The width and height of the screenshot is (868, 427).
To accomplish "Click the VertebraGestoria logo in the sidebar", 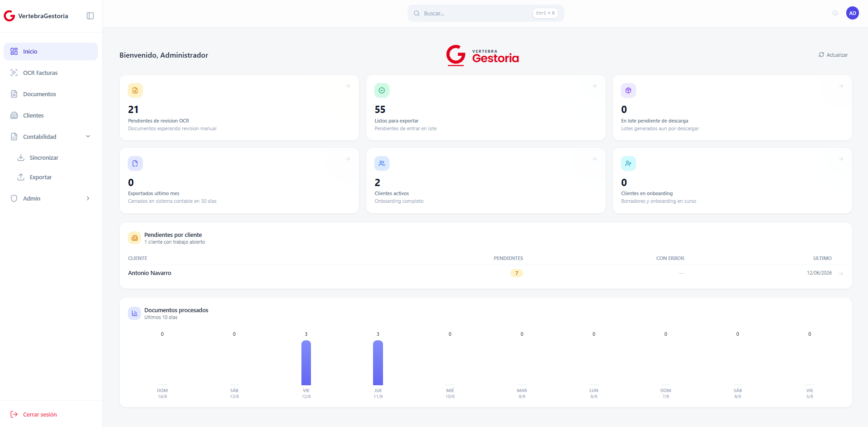I will tap(36, 16).
